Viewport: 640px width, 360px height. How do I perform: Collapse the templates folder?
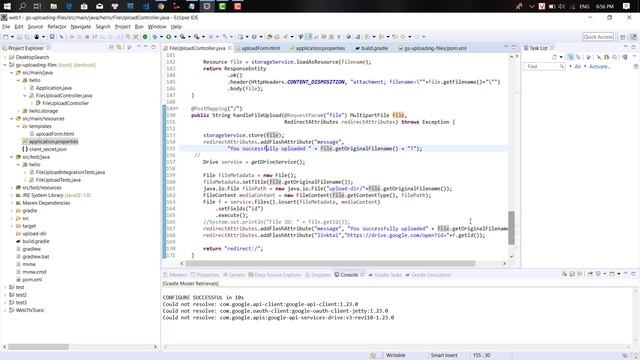pyautogui.click(x=19, y=127)
